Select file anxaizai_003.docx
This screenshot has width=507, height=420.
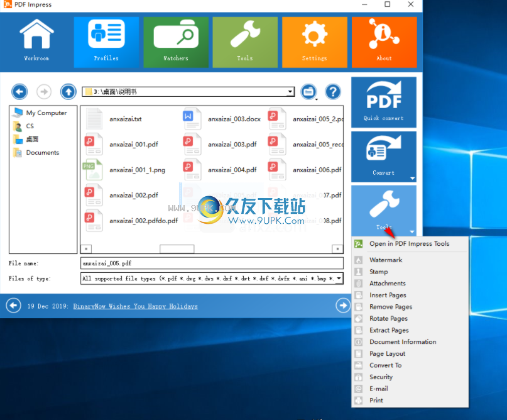234,119
